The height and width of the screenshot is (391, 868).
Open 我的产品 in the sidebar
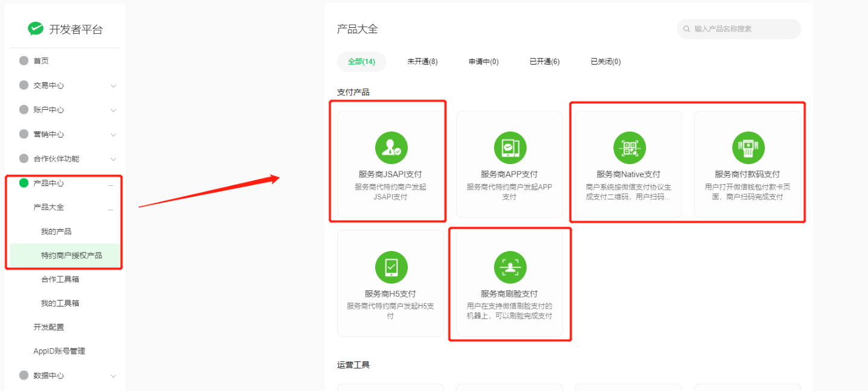pos(56,232)
